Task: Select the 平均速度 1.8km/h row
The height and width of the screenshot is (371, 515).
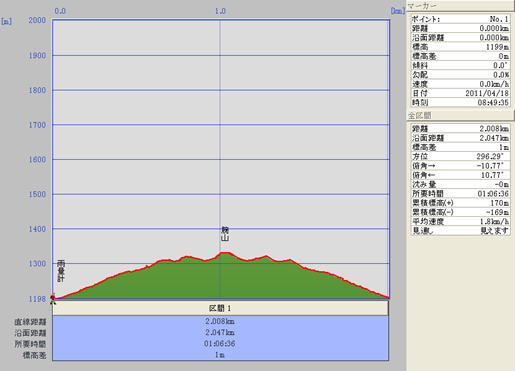Action: 460,221
